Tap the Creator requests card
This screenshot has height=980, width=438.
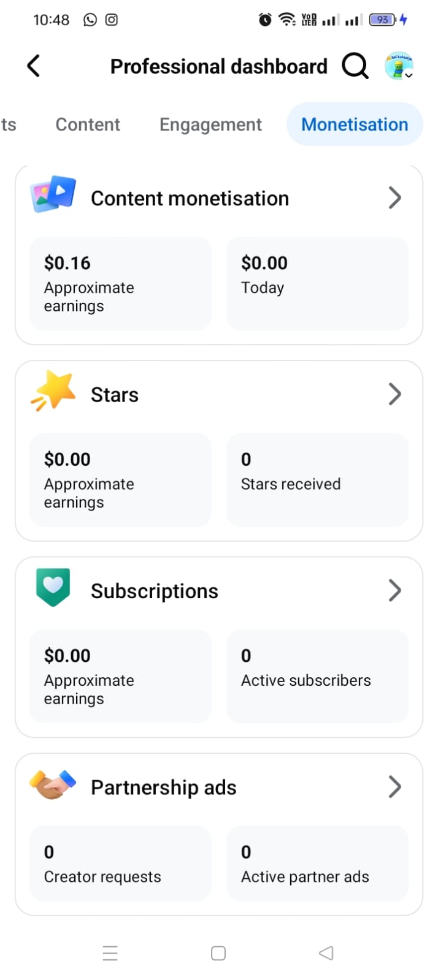click(x=120, y=864)
